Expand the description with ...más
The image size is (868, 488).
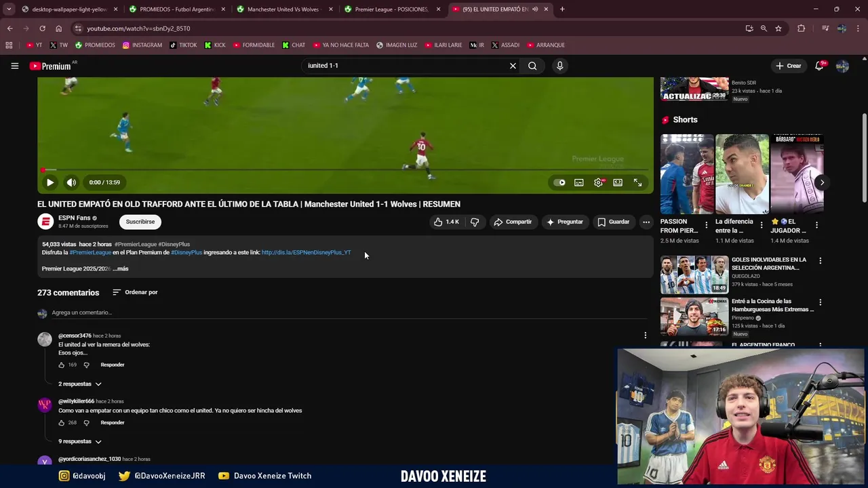[x=121, y=269]
